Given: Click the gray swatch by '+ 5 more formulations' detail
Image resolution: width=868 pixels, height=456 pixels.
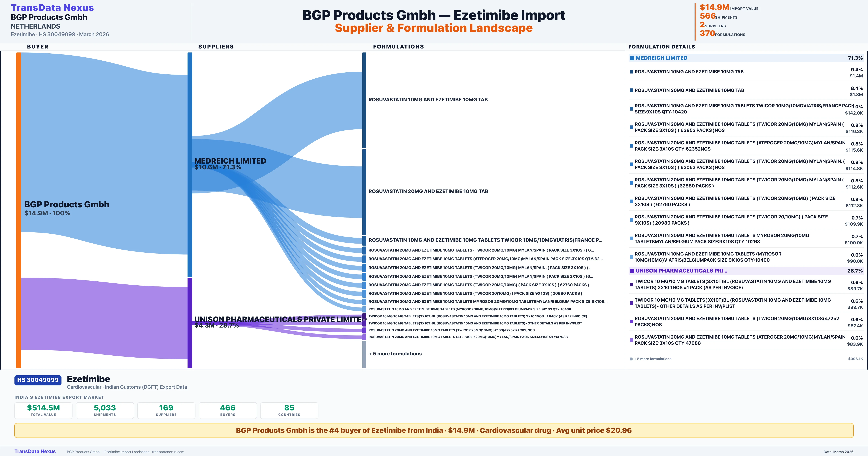Looking at the screenshot, I should coord(631,359).
